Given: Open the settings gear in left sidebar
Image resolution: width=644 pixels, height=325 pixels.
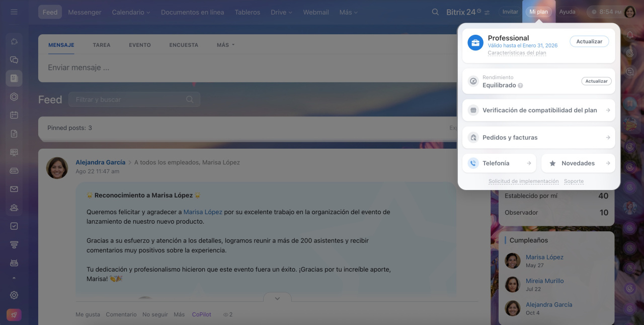Looking at the screenshot, I should tap(14, 295).
